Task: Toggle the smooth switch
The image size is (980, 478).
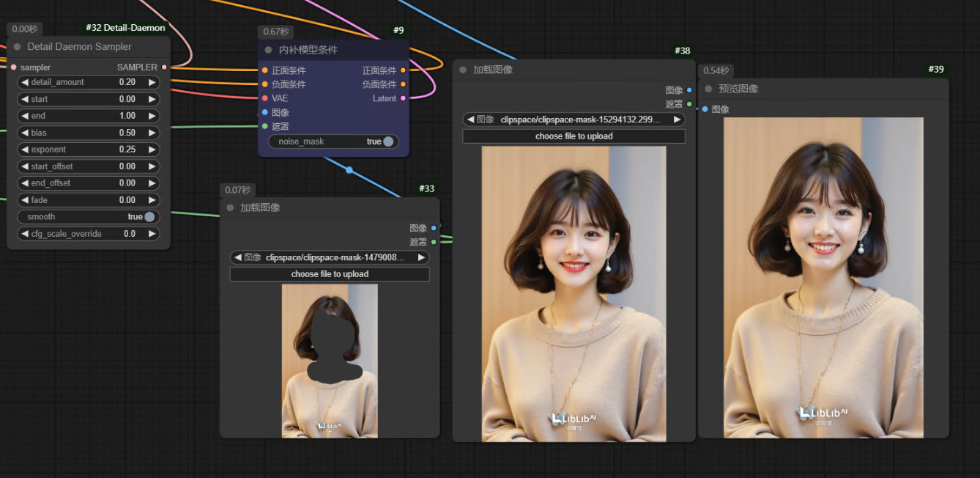Action: (x=149, y=217)
